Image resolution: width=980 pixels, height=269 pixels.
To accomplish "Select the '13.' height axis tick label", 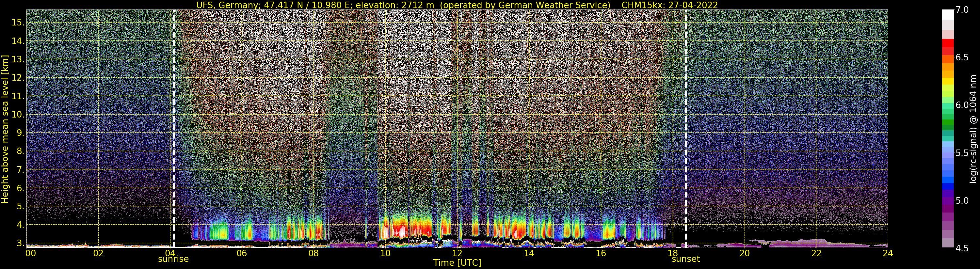I will point(18,59).
